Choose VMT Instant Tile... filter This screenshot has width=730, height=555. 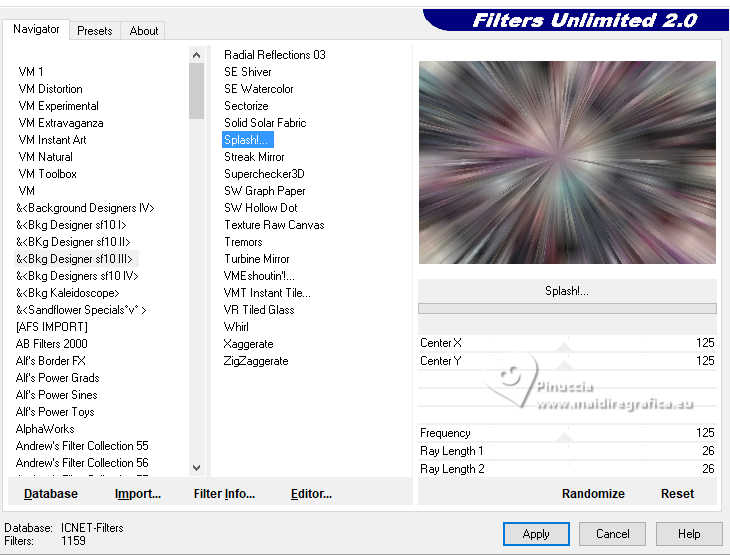click(267, 293)
